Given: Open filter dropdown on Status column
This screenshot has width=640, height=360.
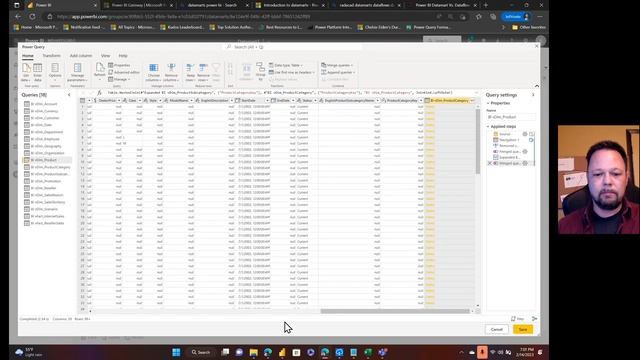Looking at the screenshot, I should click(315, 100).
